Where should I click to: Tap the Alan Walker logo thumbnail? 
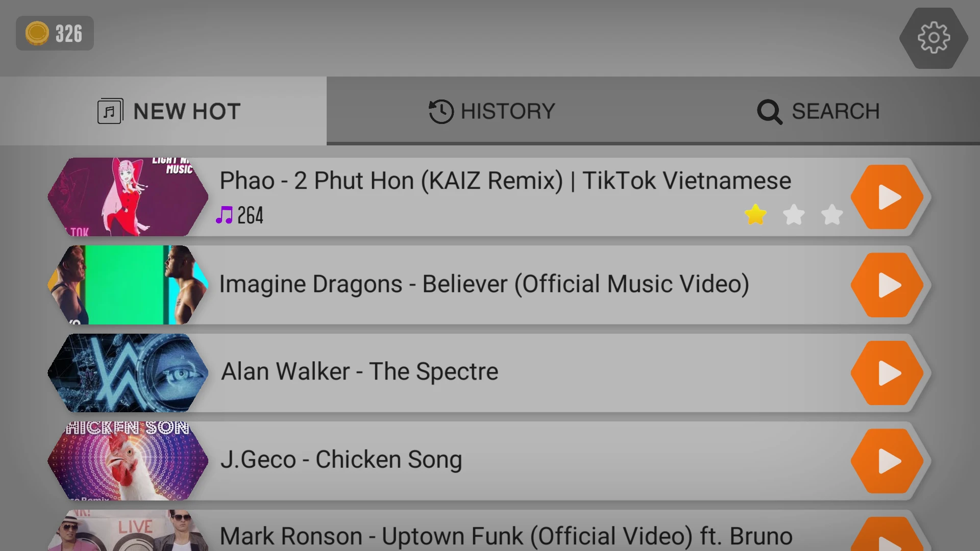pos(128,373)
